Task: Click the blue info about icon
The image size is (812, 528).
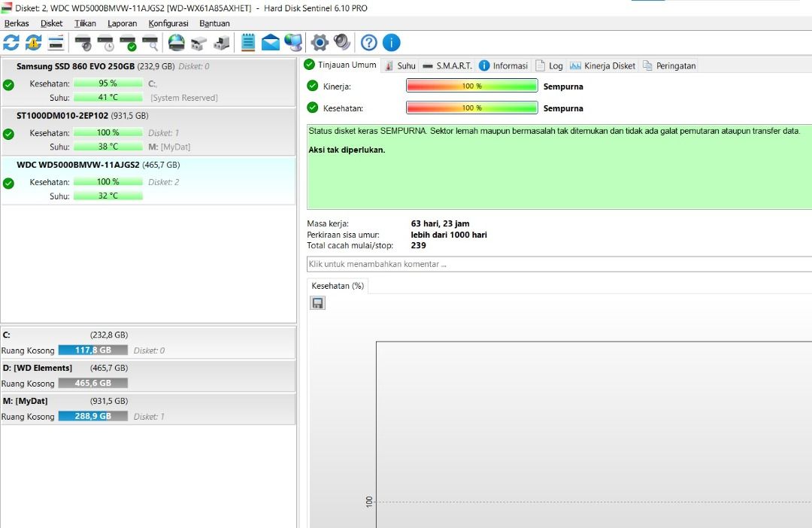Action: coord(392,43)
